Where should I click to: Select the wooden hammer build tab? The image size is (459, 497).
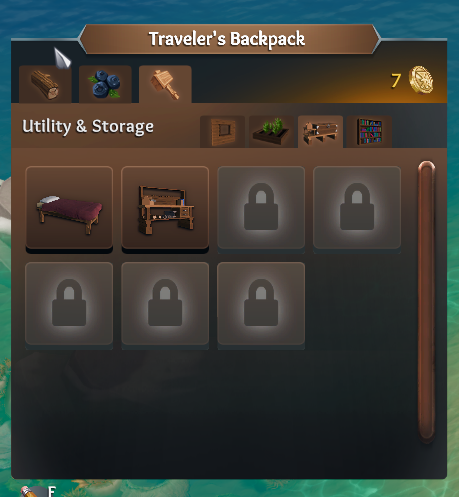coord(165,84)
